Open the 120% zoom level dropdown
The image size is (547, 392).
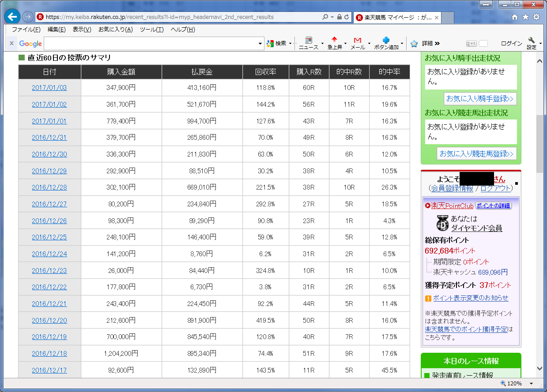[x=532, y=384]
